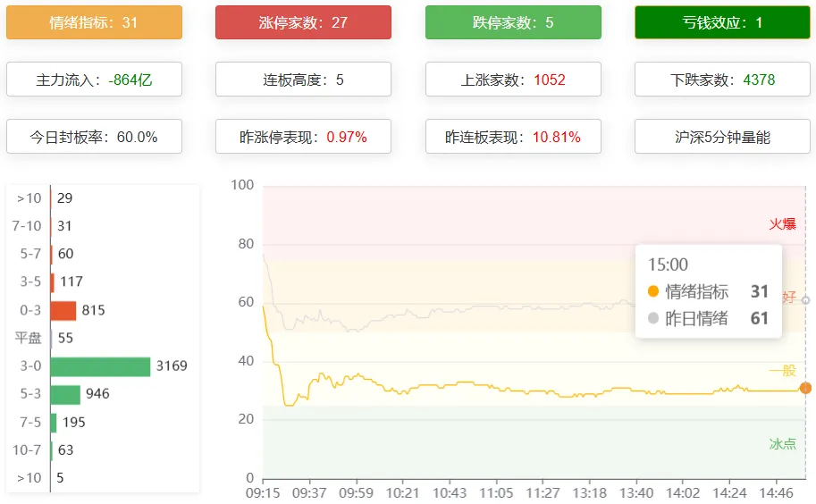Viewport: 816px width, 504px height.
Task: Click the 今日封板率 60.0% box
Action: click(94, 137)
